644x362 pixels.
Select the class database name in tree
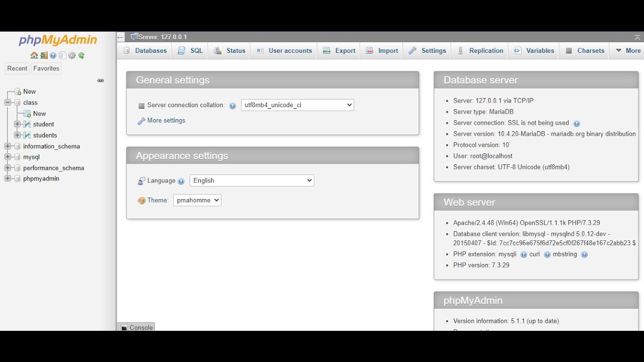coord(30,103)
